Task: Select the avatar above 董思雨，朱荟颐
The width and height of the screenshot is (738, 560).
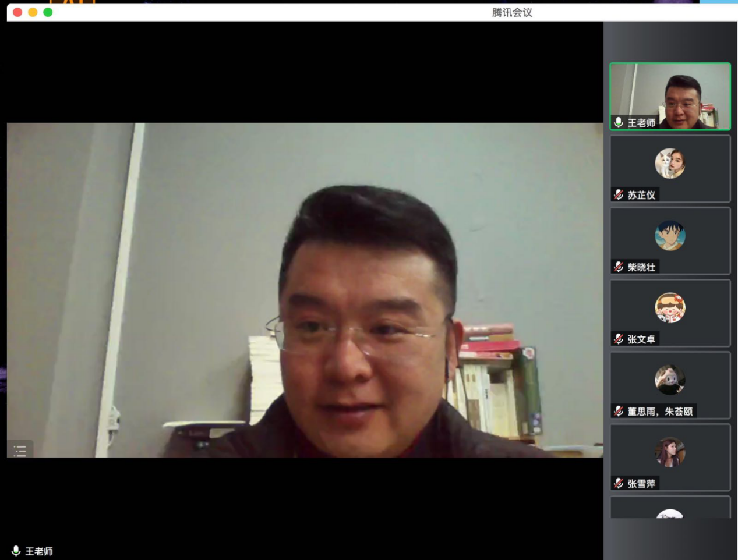Action: pyautogui.click(x=670, y=380)
